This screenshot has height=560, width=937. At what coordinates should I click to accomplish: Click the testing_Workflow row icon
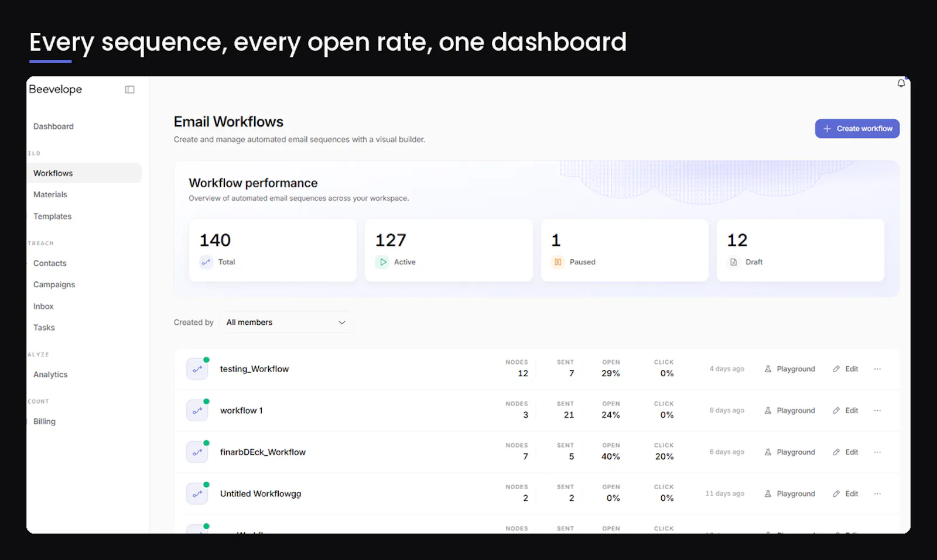(197, 369)
